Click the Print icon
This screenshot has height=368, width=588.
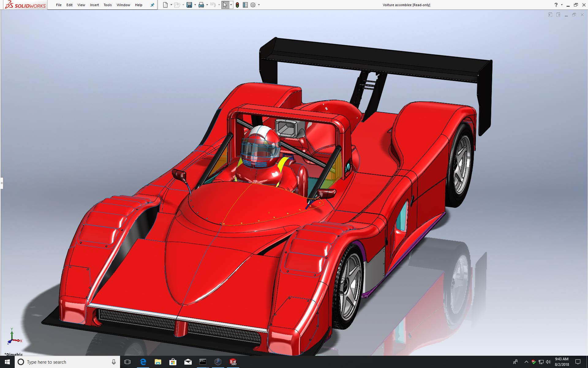point(201,5)
